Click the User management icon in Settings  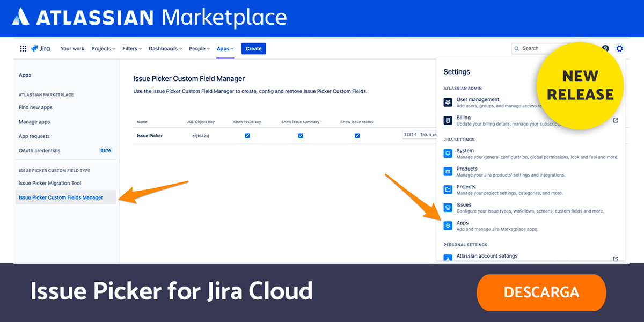pos(448,103)
